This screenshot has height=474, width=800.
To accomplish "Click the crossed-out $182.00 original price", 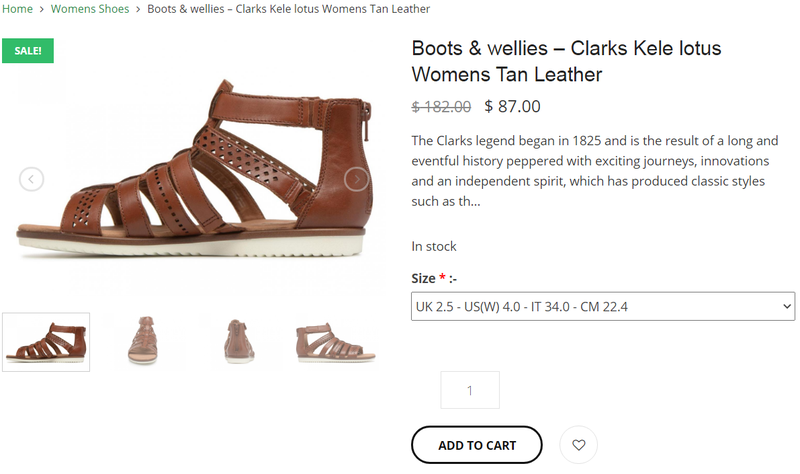I will coord(441,106).
